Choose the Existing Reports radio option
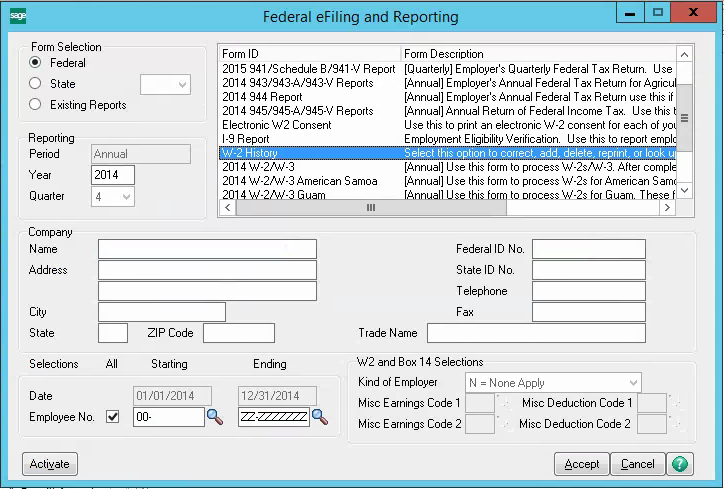 point(36,105)
